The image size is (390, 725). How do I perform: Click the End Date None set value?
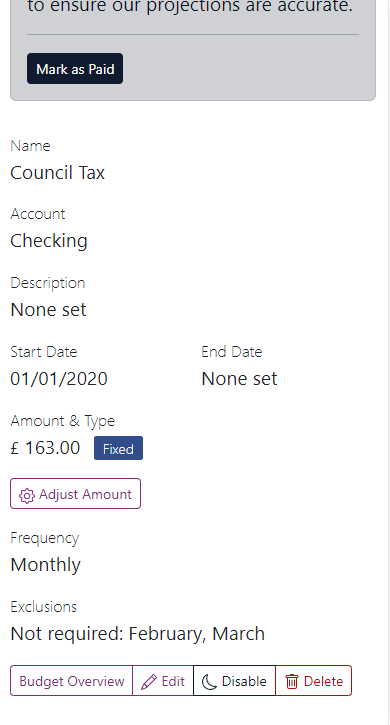tap(239, 379)
